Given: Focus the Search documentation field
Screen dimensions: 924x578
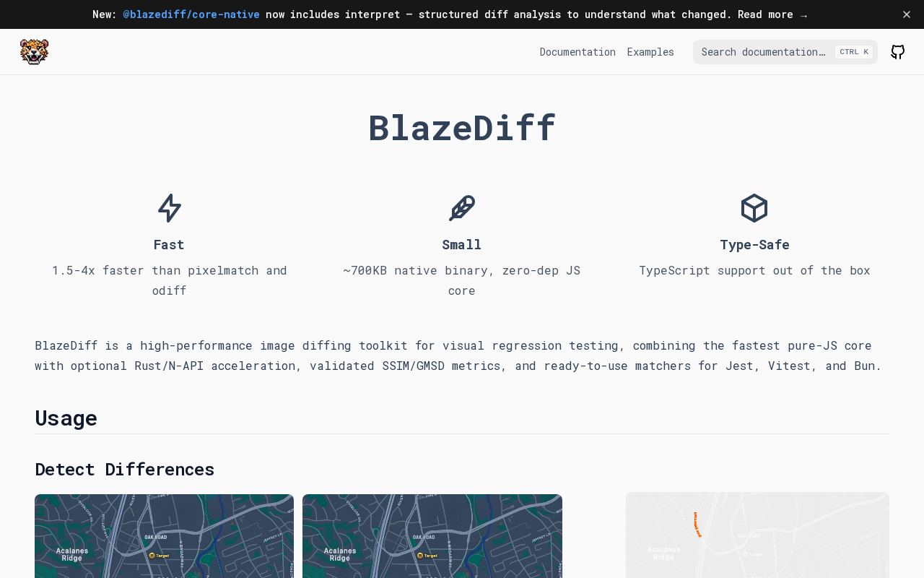Looking at the screenshot, I should 785,52.
